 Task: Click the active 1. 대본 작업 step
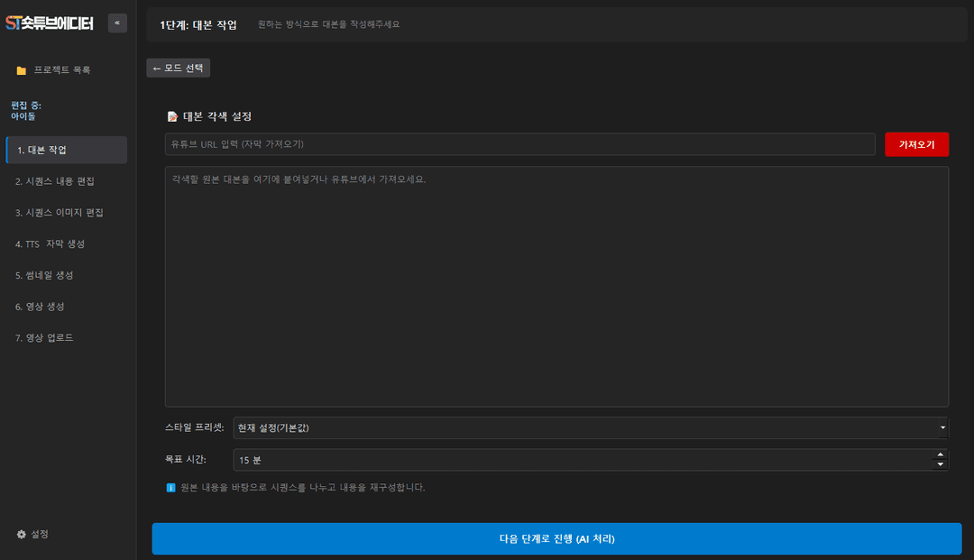[45, 150]
